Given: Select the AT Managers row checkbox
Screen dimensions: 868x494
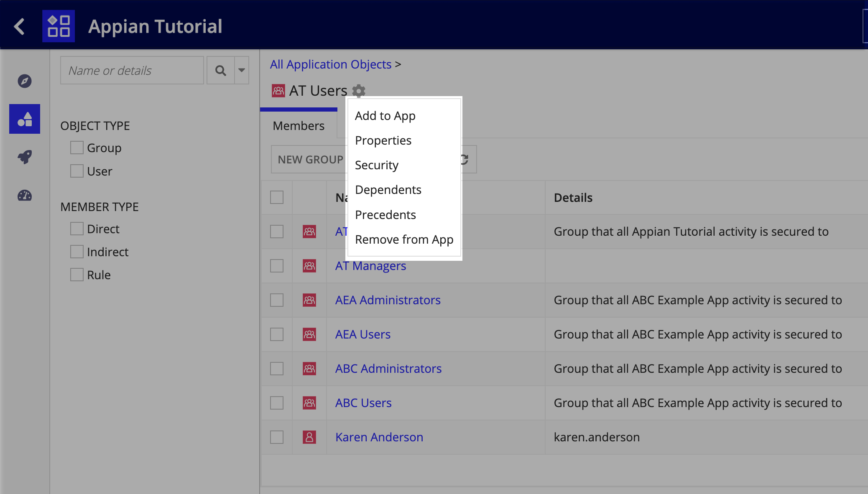Looking at the screenshot, I should [x=277, y=266].
